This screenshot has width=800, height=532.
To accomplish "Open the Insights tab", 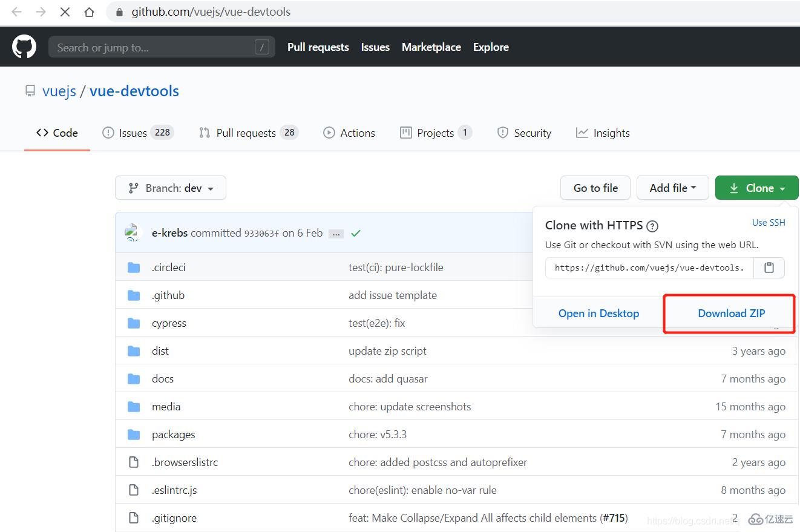I will pos(603,133).
